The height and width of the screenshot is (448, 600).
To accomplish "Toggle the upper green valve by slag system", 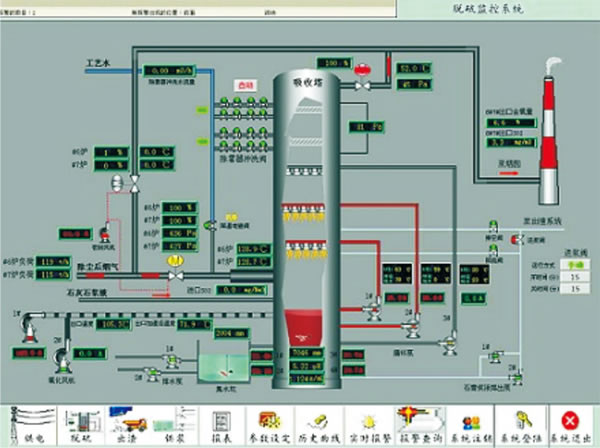I will (x=494, y=226).
